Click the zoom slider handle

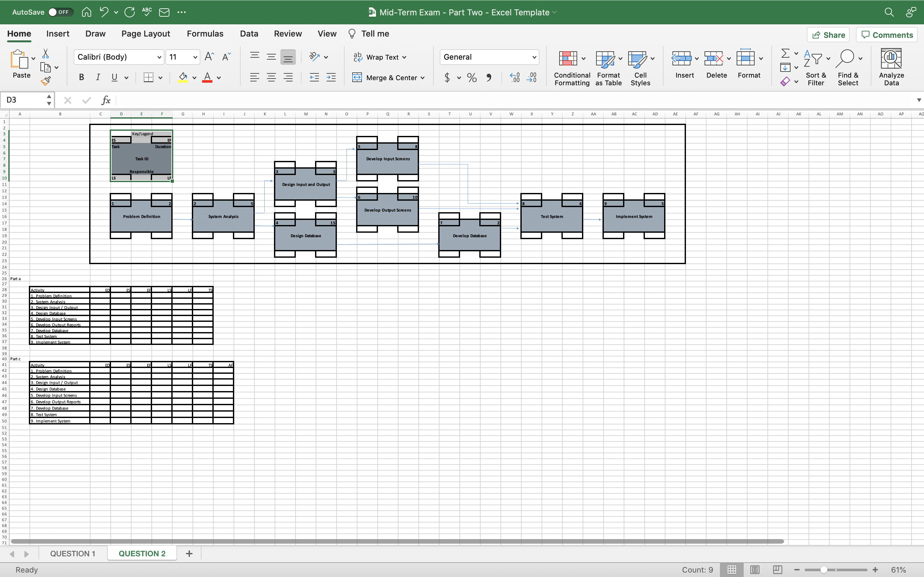pyautogui.click(x=824, y=570)
